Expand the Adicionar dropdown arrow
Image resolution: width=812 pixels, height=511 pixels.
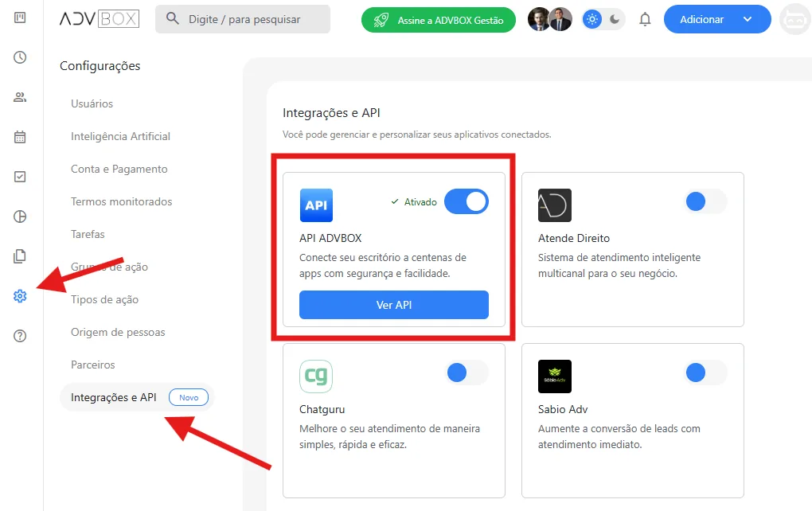[748, 19]
